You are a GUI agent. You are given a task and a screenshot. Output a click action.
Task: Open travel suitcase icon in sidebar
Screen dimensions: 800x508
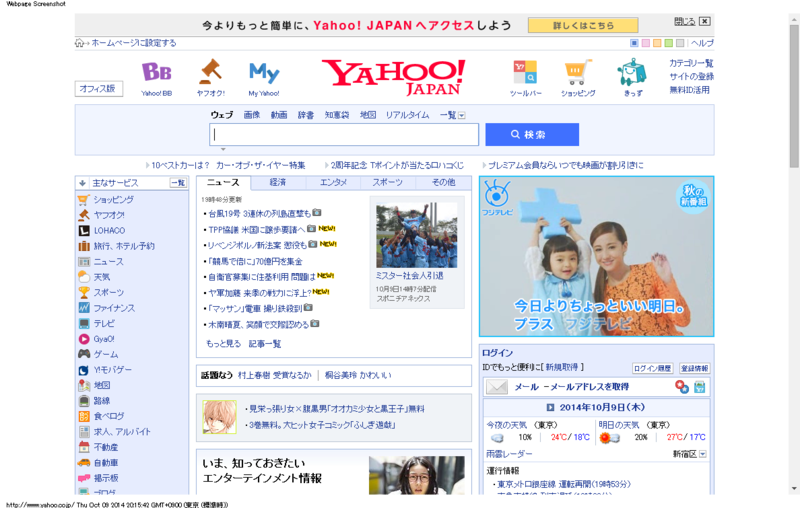(84, 246)
